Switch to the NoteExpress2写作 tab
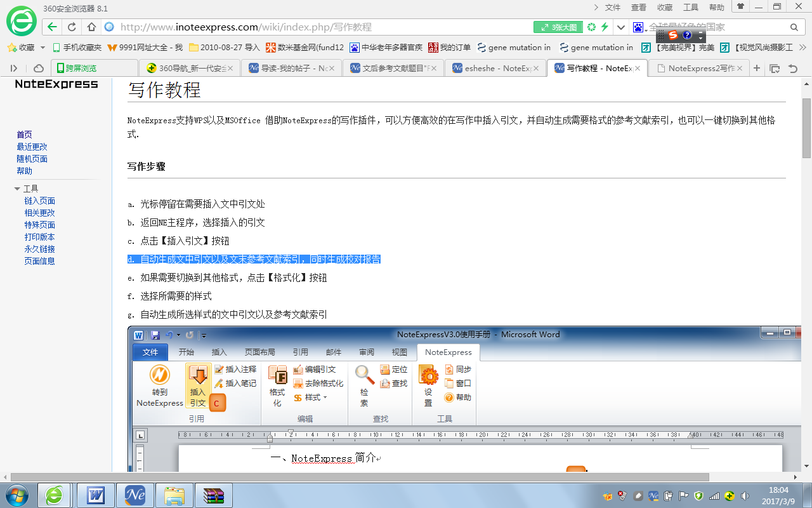The height and width of the screenshot is (508, 812). pos(698,68)
